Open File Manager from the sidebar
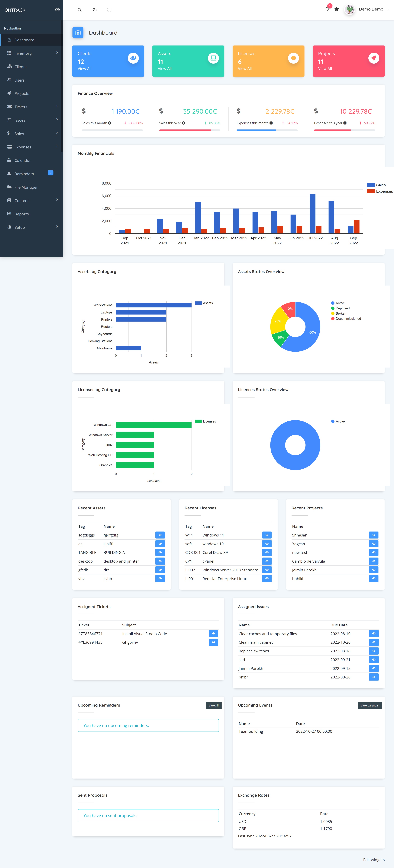Image resolution: width=394 pixels, height=868 pixels. (26, 187)
